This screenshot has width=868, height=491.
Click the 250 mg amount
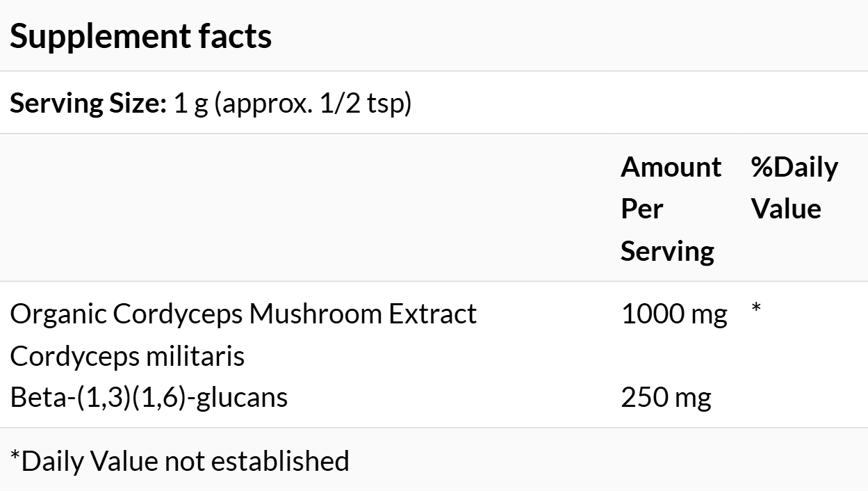point(665,398)
